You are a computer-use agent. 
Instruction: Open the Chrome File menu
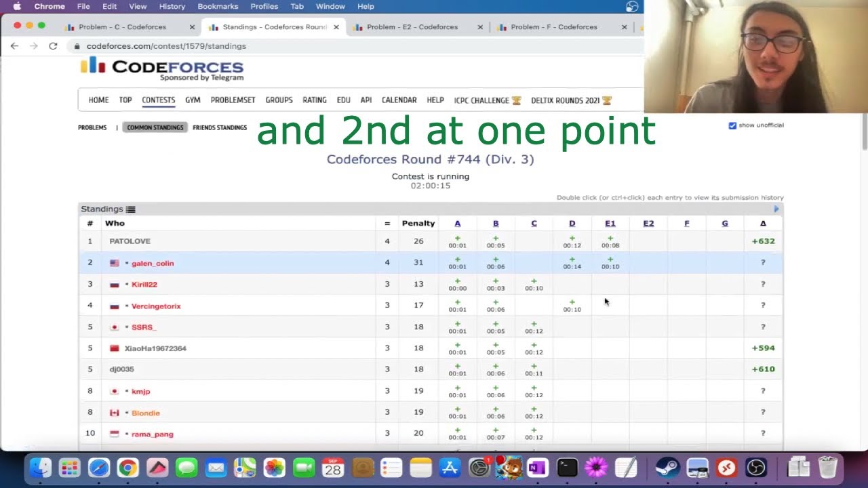[x=83, y=6]
